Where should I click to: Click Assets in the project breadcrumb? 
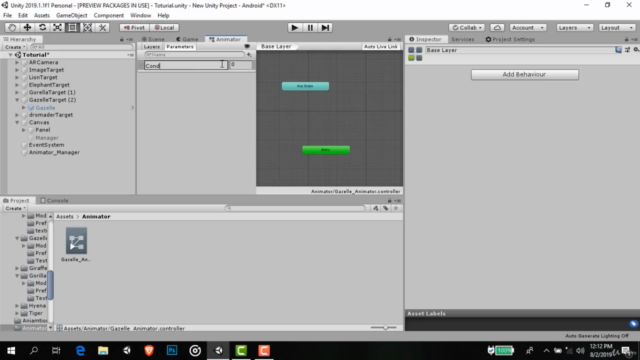click(65, 216)
